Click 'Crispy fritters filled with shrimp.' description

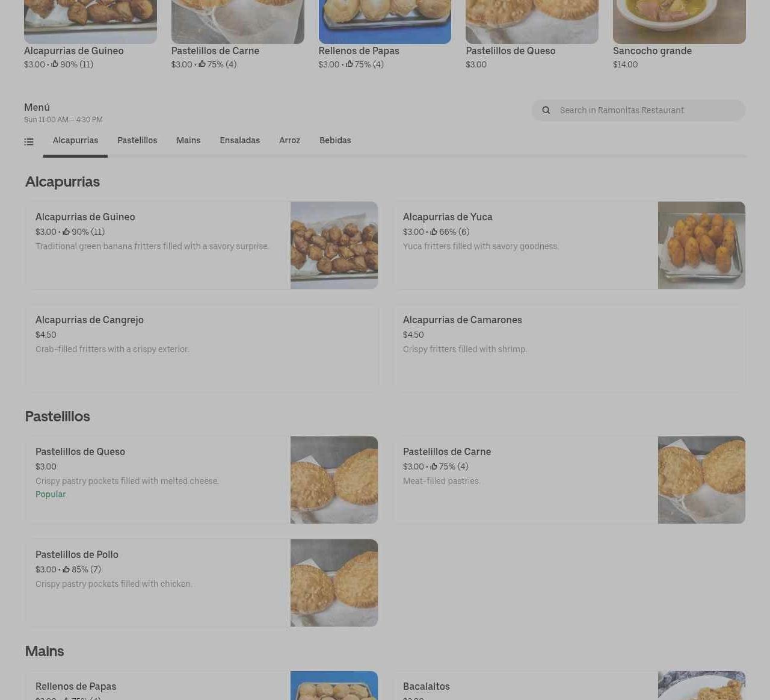[x=465, y=349]
